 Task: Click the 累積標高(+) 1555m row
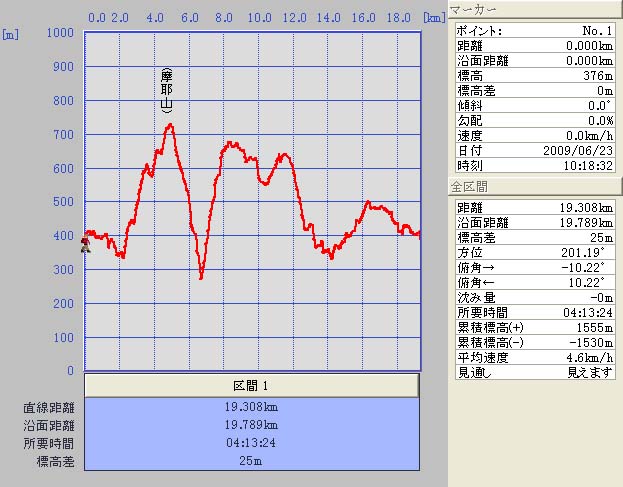coord(535,327)
